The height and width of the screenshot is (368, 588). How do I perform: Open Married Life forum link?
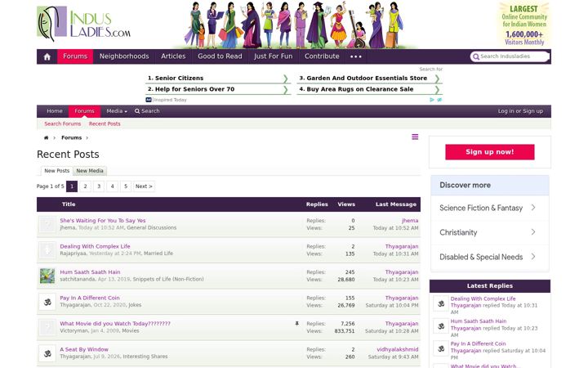158,254
